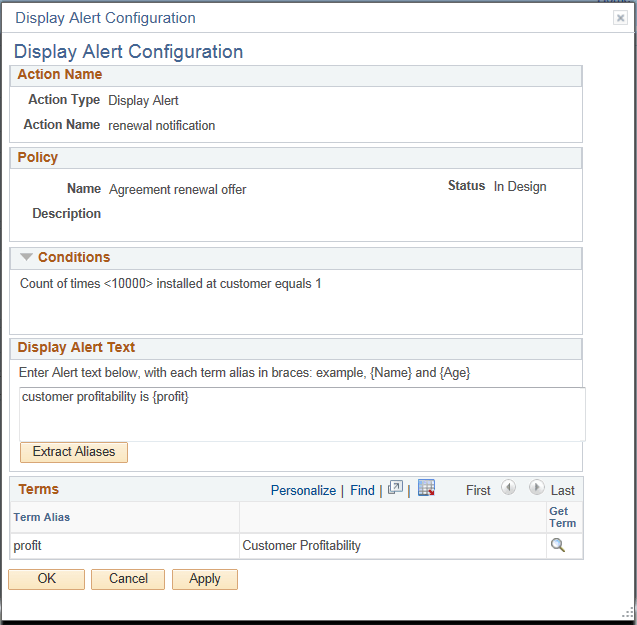The height and width of the screenshot is (625, 637).
Task: Select the condition text about count installed
Action: (171, 283)
